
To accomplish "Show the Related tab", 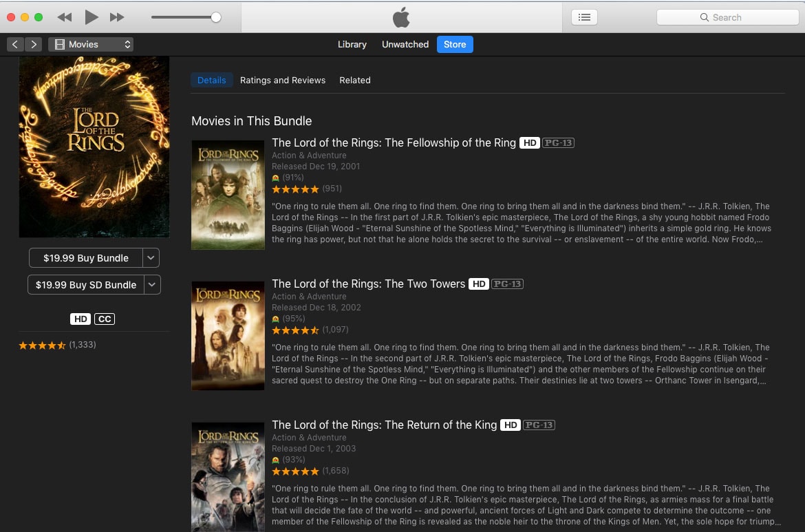I will tap(355, 81).
